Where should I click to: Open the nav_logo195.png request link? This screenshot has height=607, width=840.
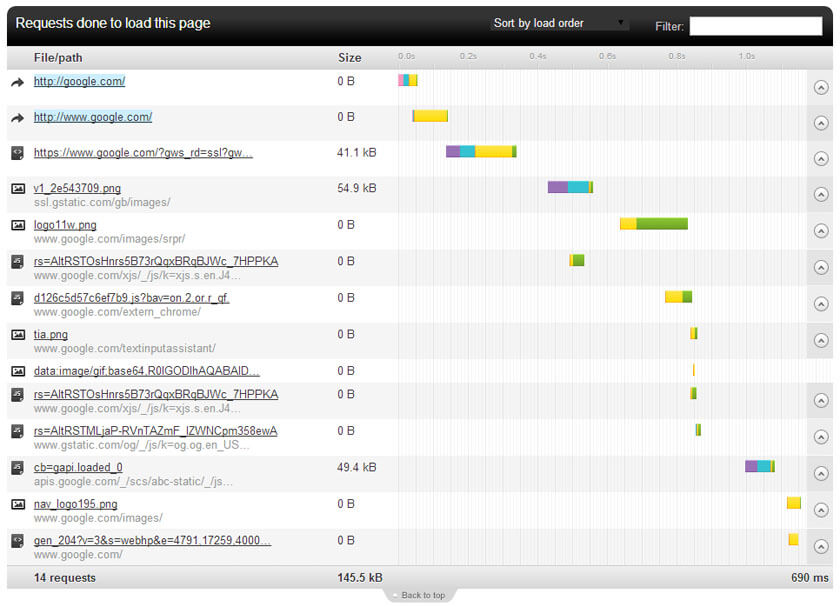(x=76, y=504)
